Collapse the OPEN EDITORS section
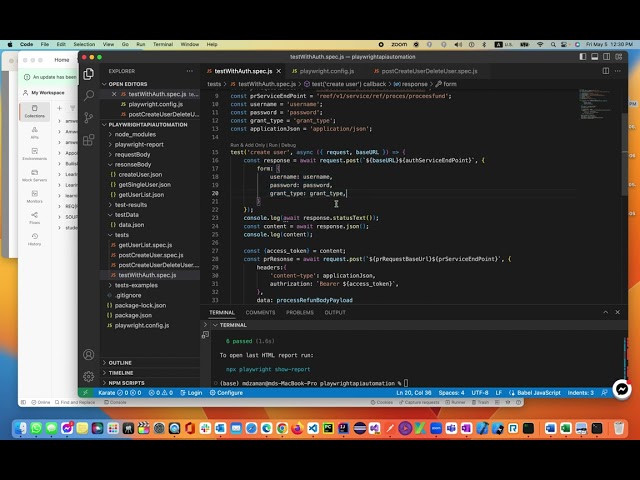Viewport: 640px width, 480px height. click(x=128, y=84)
